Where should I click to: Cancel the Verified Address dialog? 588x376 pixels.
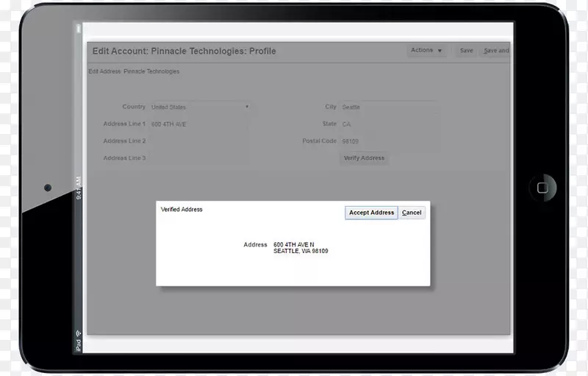pyautogui.click(x=412, y=213)
